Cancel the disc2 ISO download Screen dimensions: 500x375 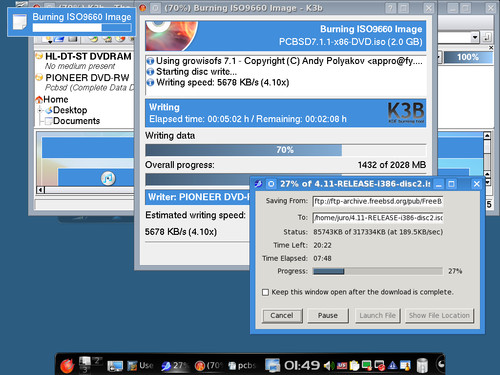pyautogui.click(x=282, y=316)
